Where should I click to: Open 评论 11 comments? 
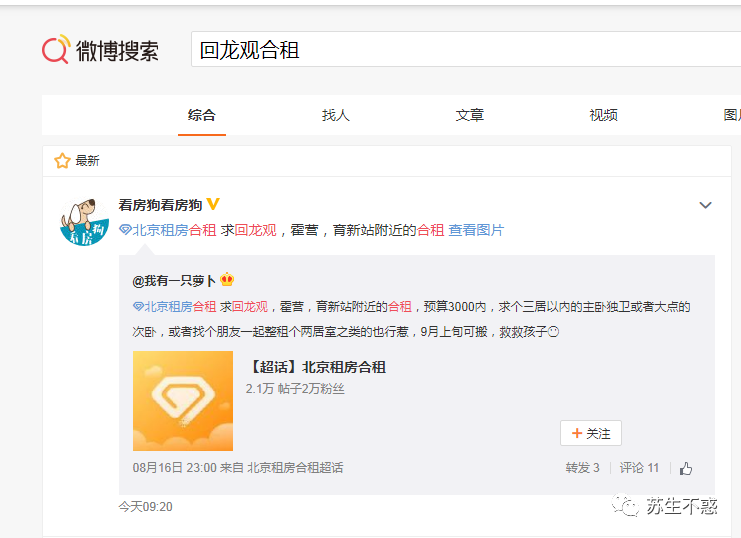[639, 468]
